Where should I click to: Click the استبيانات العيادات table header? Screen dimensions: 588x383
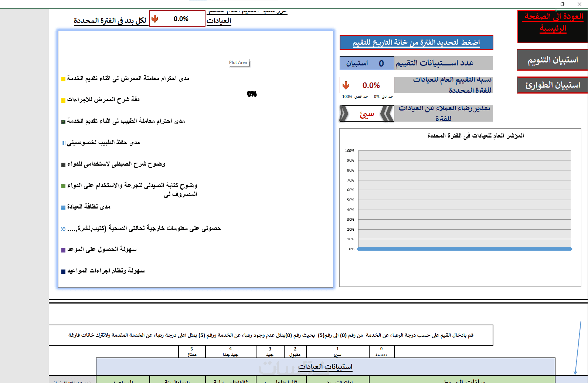pos(325,366)
